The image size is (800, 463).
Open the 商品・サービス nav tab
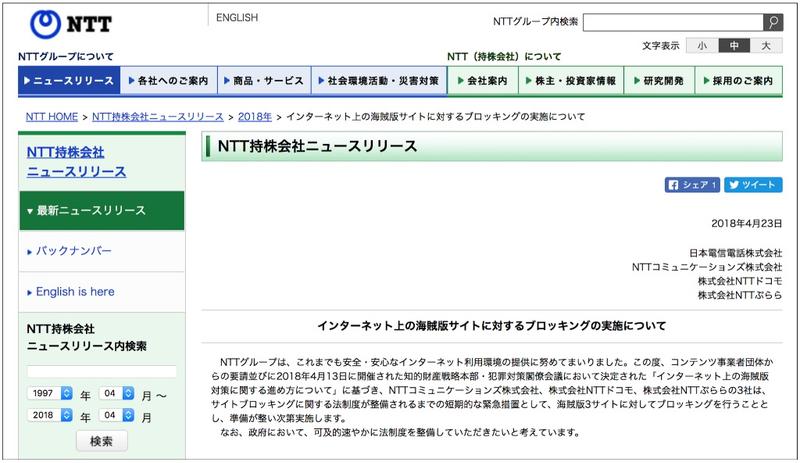(x=264, y=81)
